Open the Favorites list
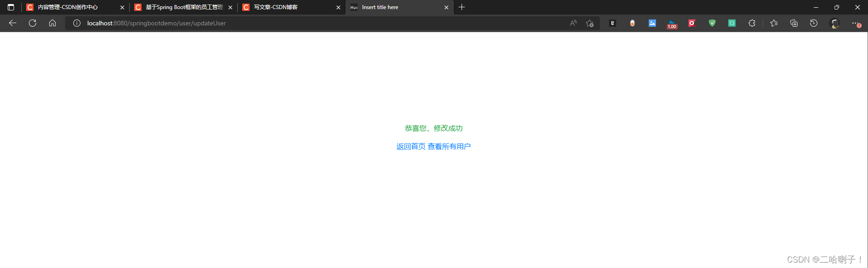Viewport: 868px width, 268px height. coord(774,23)
